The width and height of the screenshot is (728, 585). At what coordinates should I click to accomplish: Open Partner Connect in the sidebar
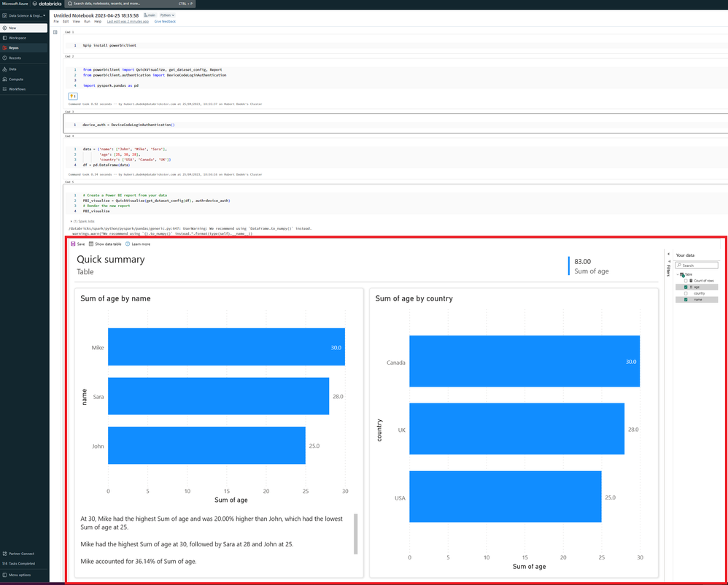click(x=21, y=554)
